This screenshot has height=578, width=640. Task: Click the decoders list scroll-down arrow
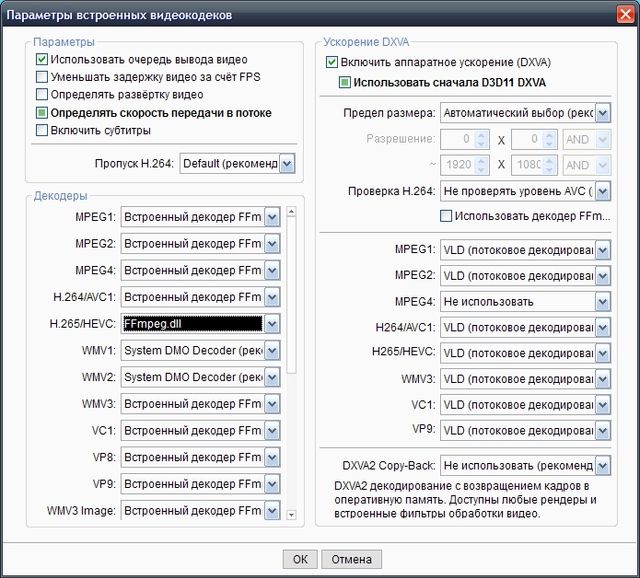(292, 514)
